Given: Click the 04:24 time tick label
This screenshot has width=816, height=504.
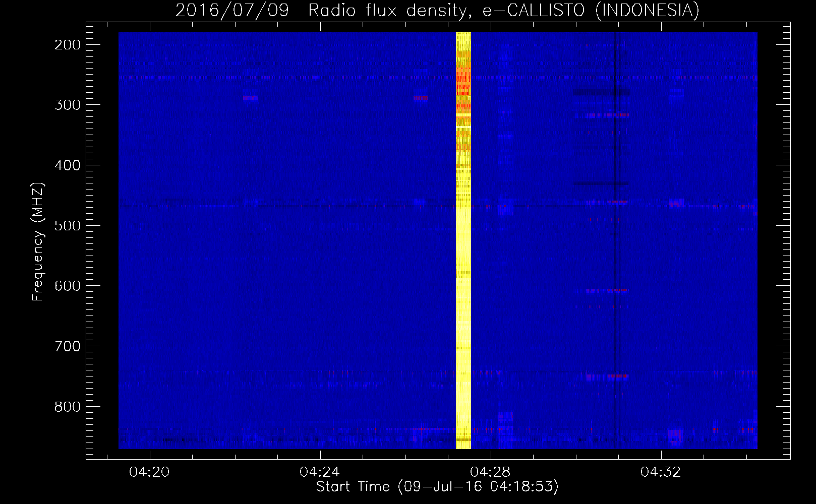Looking at the screenshot, I should click(320, 472).
